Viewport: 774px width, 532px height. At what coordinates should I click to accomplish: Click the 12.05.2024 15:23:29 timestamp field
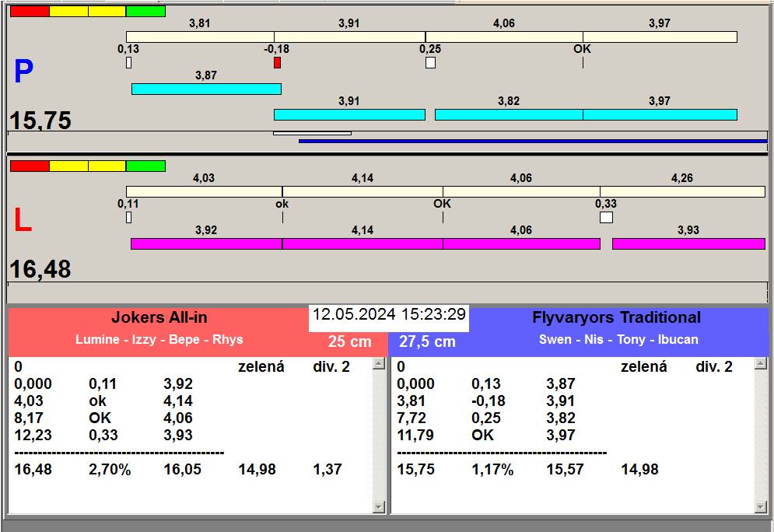click(389, 315)
